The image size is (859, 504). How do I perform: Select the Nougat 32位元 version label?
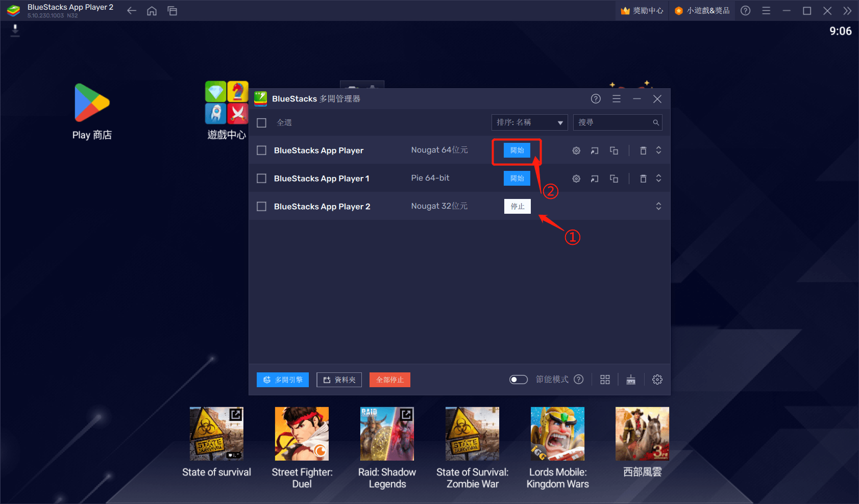439,206
